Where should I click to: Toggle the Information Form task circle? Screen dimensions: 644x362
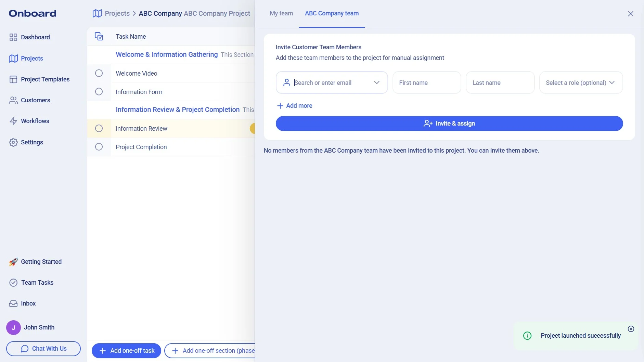point(99,92)
